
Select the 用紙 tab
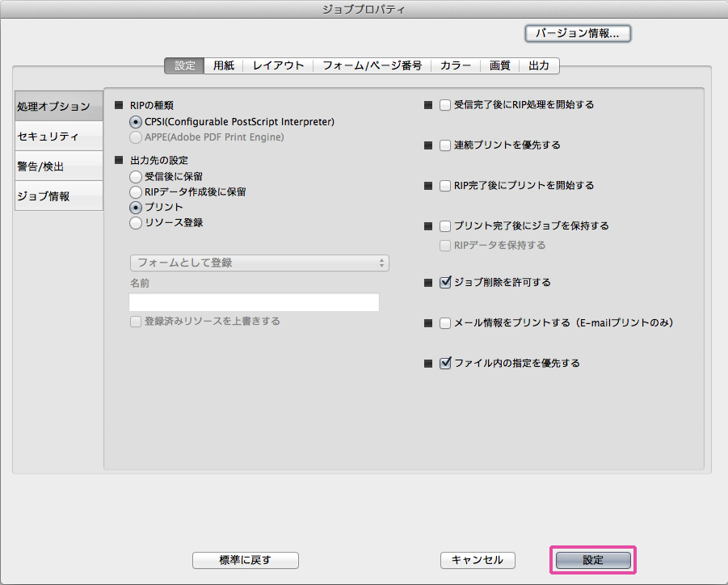click(224, 65)
